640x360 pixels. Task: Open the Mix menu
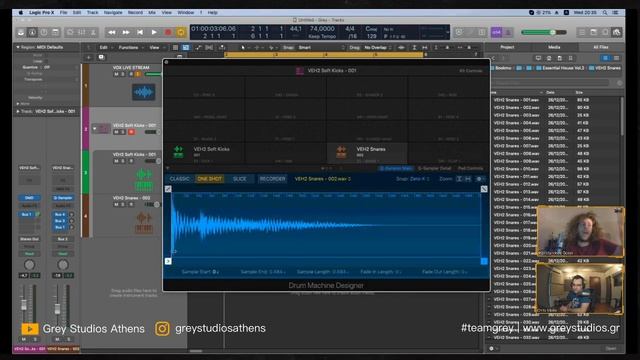[152, 13]
